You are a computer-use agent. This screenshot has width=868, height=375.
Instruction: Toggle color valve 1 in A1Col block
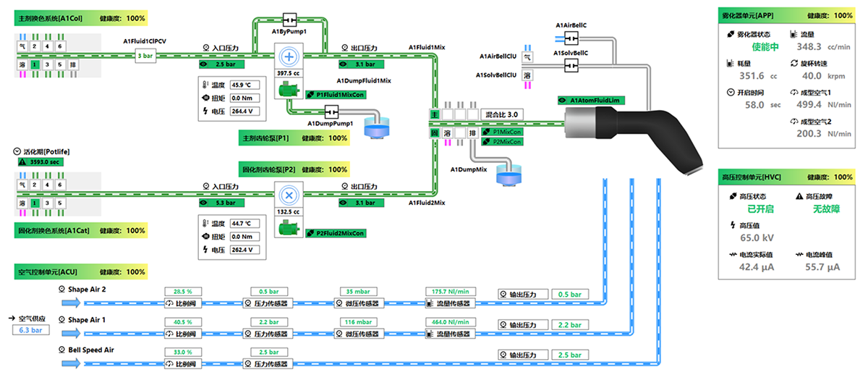click(x=35, y=64)
